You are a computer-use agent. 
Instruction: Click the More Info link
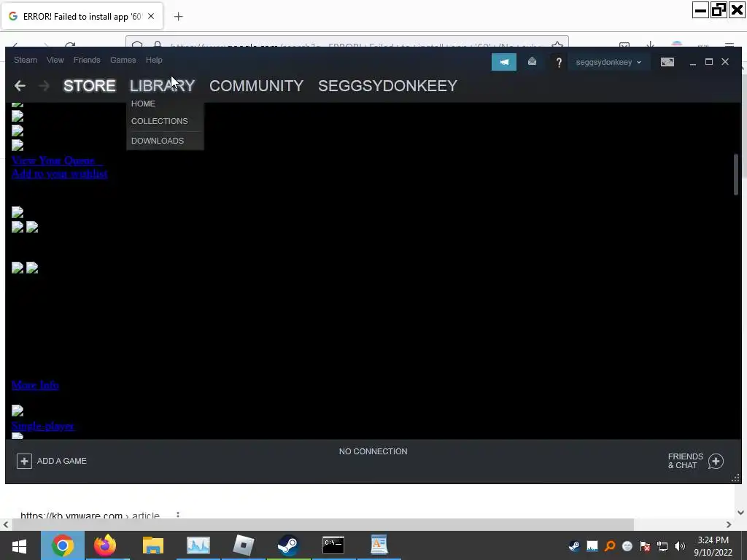[35, 385]
